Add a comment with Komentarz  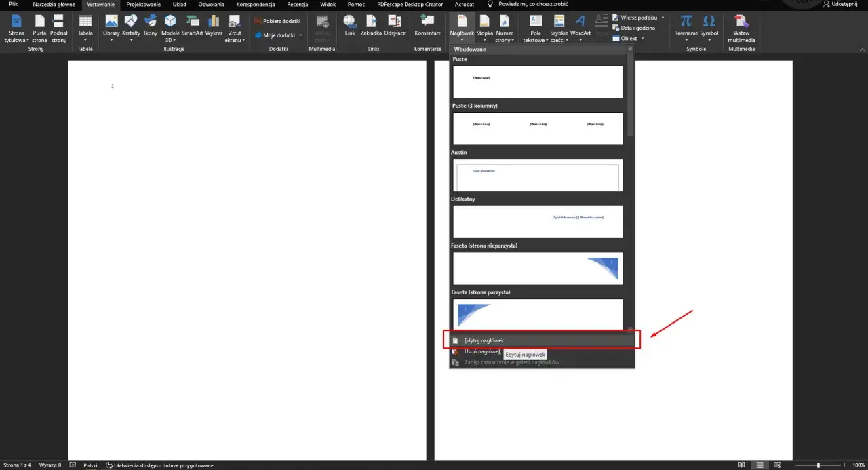[428, 26]
